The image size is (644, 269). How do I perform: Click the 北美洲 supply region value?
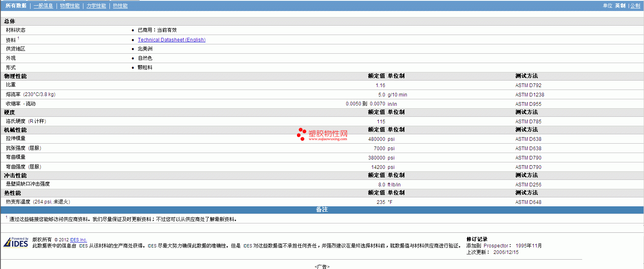[x=145, y=49]
